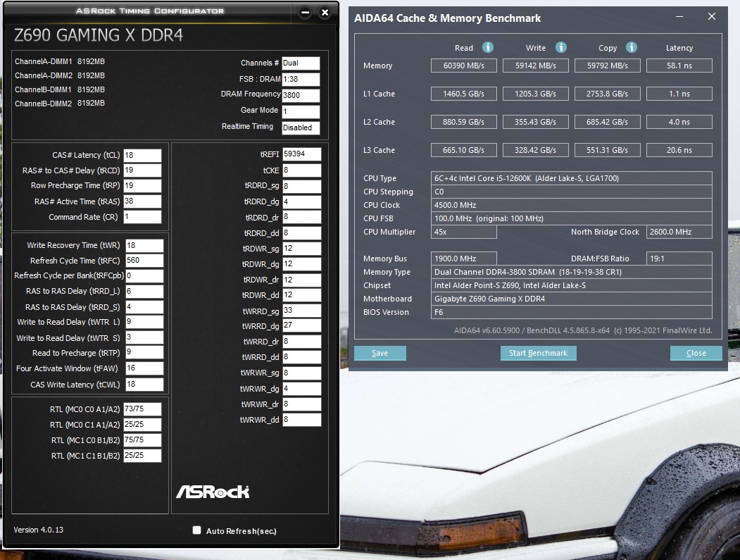The height and width of the screenshot is (560, 740).
Task: Click the DRAM:FSB Ratio 19:1 value
Action: (679, 259)
